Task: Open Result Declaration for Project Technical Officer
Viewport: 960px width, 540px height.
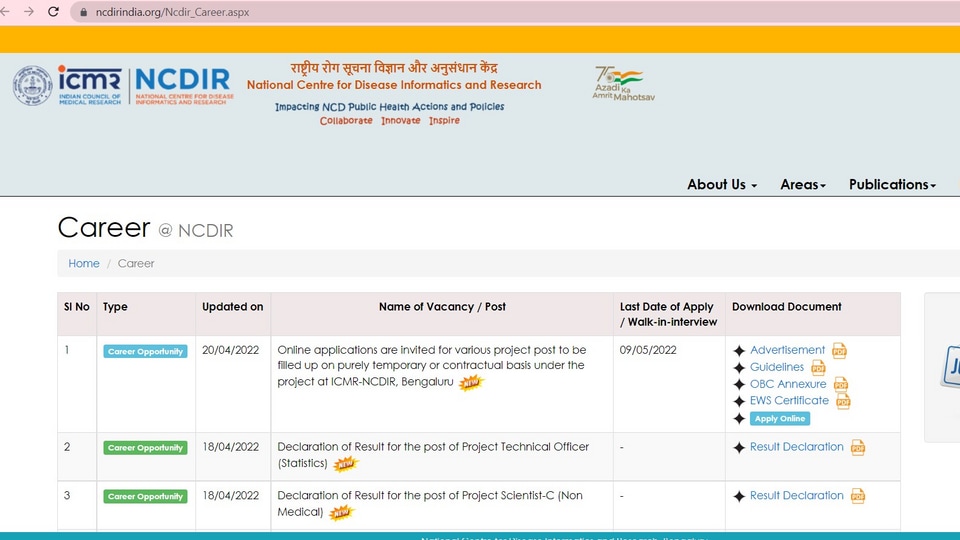Action: (797, 447)
